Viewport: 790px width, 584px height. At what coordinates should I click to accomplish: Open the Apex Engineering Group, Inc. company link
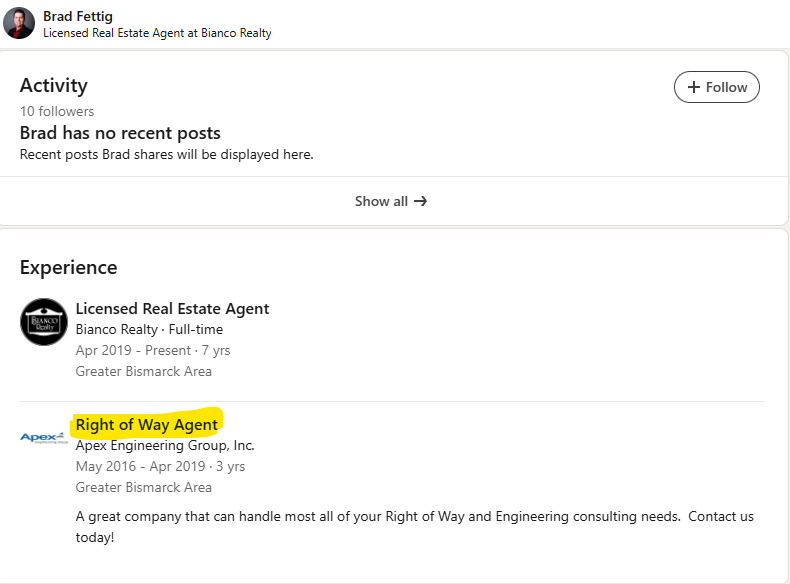click(x=165, y=445)
